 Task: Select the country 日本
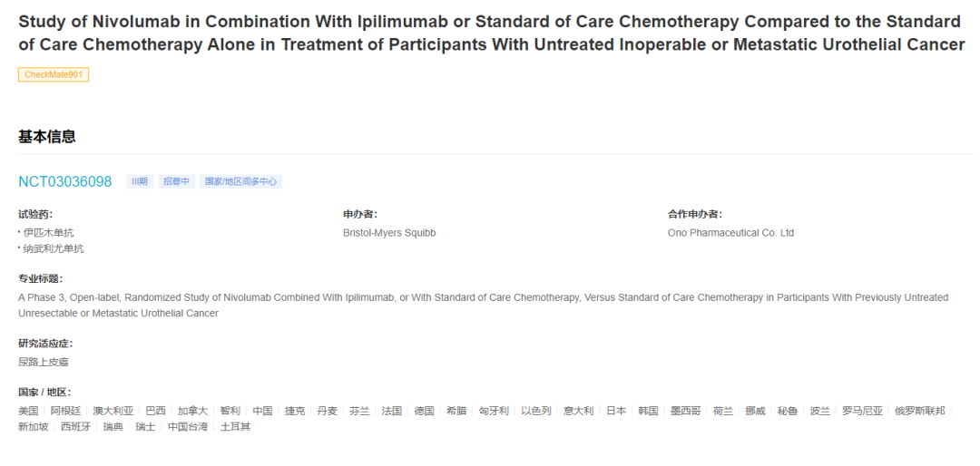pos(616,411)
